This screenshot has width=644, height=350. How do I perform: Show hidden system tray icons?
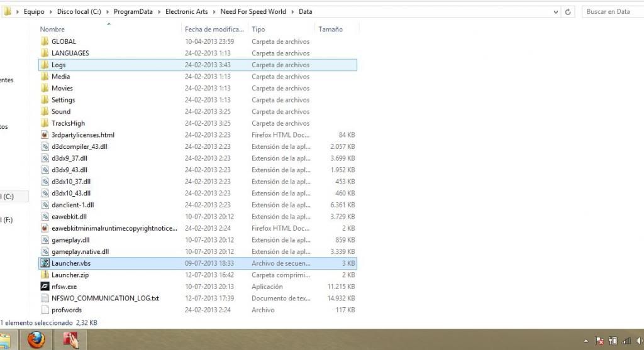point(586,341)
